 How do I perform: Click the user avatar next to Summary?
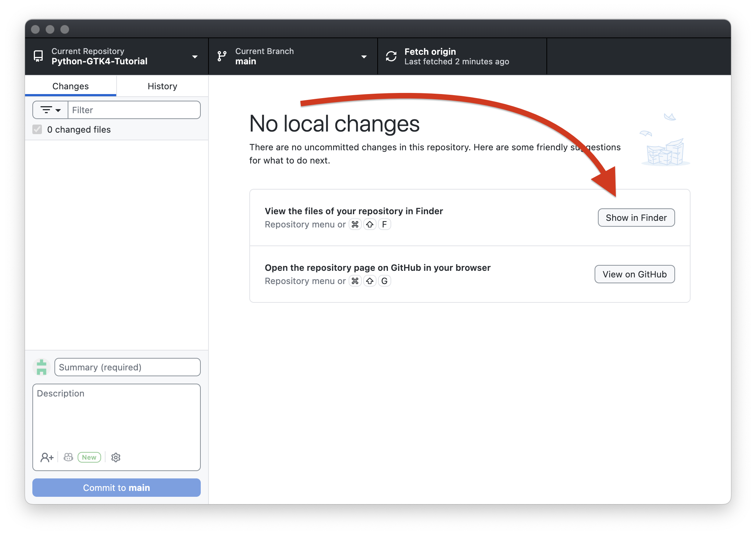point(42,367)
